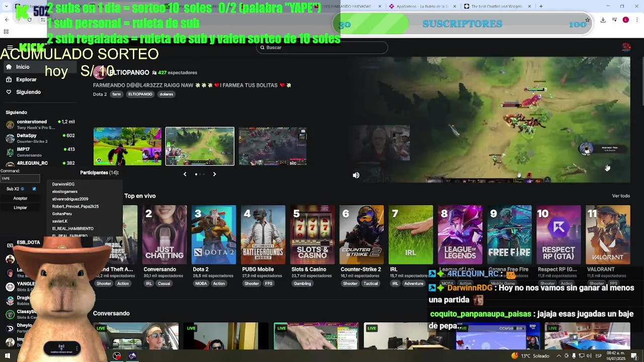Click MOBA tag under Dota 2
This screenshot has height=362, width=644.
[x=201, y=284]
